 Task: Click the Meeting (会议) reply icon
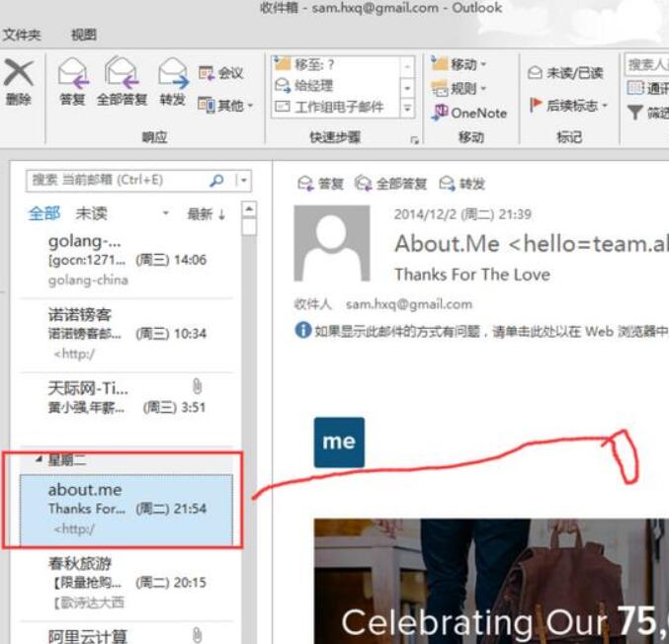pos(221,73)
